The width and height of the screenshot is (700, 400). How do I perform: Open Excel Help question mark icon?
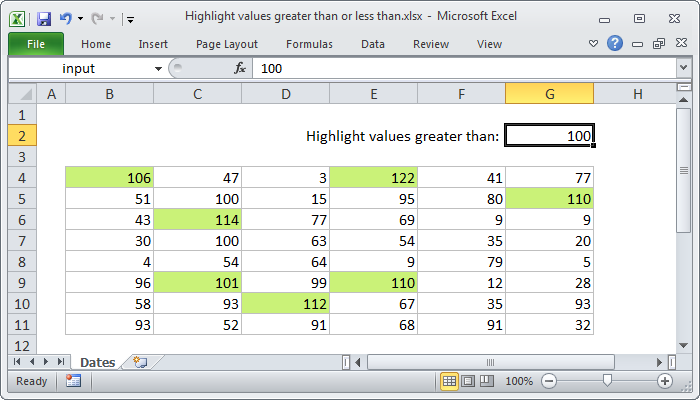(614, 44)
